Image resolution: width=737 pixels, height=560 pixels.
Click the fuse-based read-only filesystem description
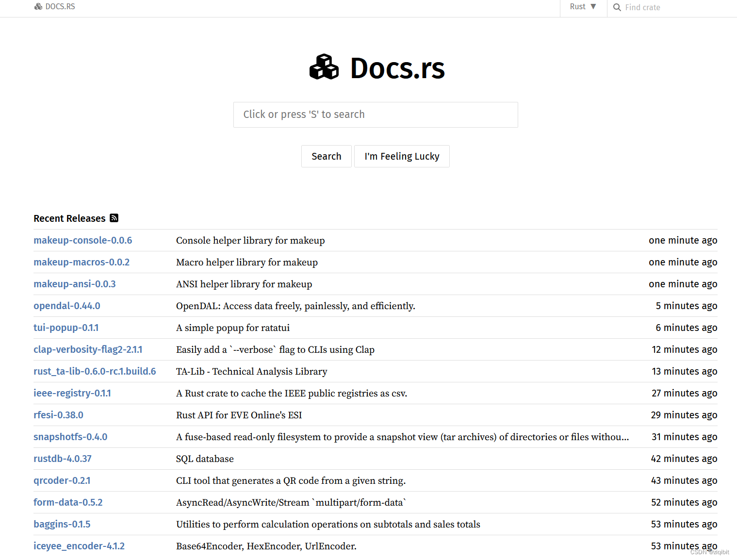tap(403, 437)
